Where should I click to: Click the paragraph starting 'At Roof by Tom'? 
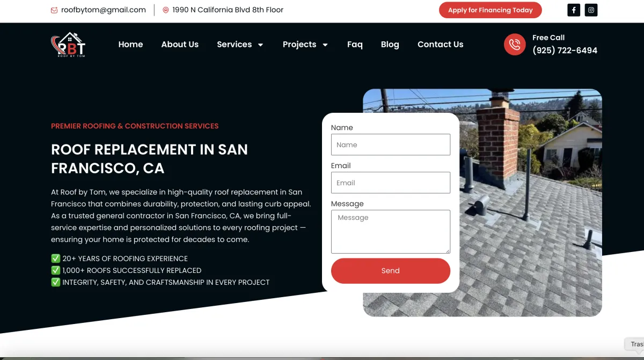pos(181,215)
